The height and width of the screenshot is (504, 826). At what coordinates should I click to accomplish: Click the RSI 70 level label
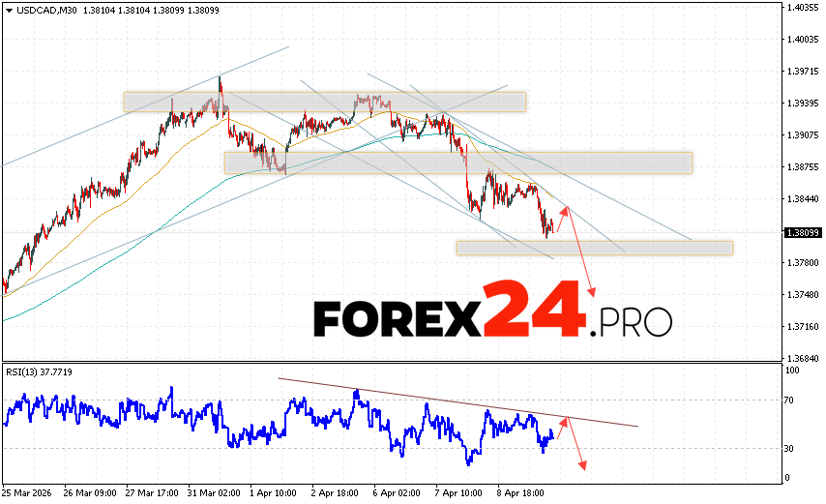pyautogui.click(x=791, y=400)
